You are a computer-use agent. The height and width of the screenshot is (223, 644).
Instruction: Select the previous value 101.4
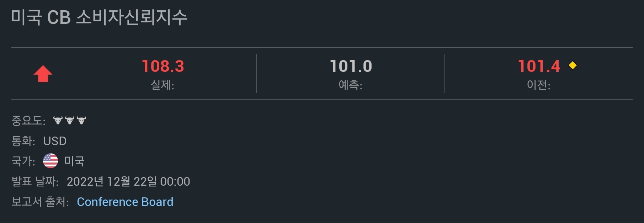(x=539, y=66)
